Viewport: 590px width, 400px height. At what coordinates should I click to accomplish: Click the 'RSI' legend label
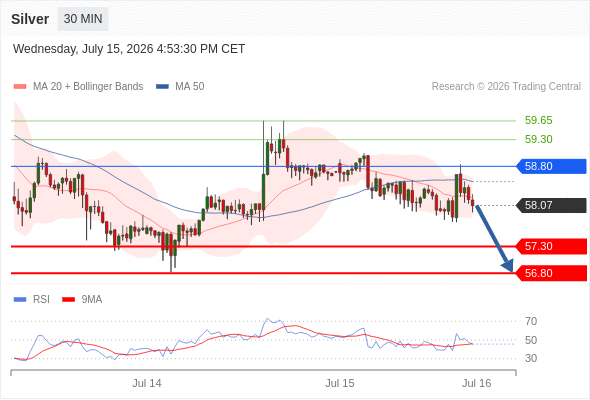(x=41, y=300)
